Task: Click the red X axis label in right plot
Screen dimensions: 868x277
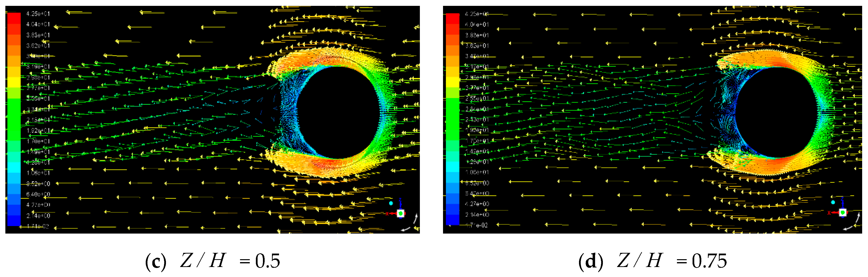Action: (x=829, y=213)
